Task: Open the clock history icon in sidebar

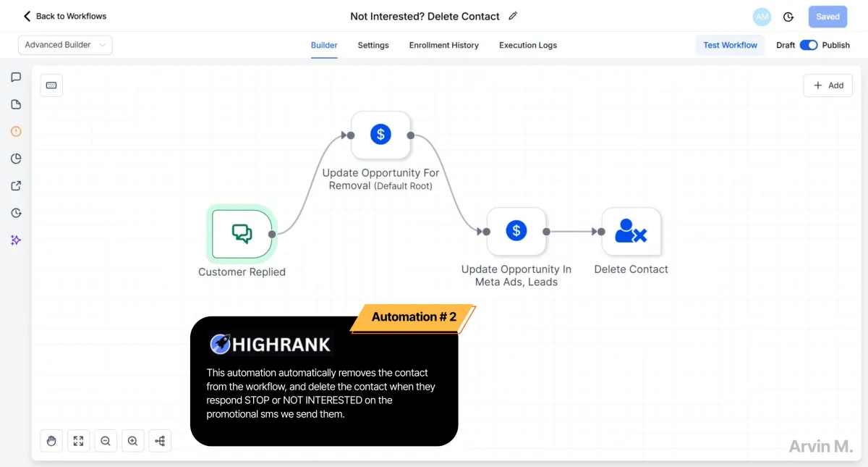Action: click(x=16, y=213)
